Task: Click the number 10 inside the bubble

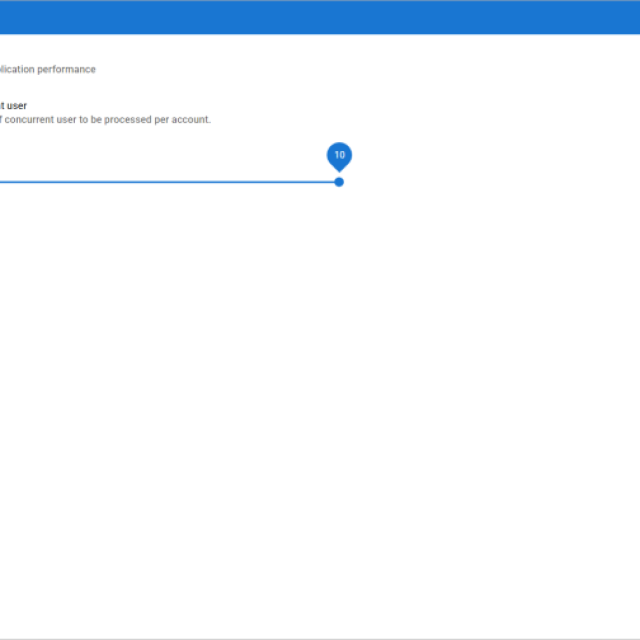Action: click(x=339, y=155)
